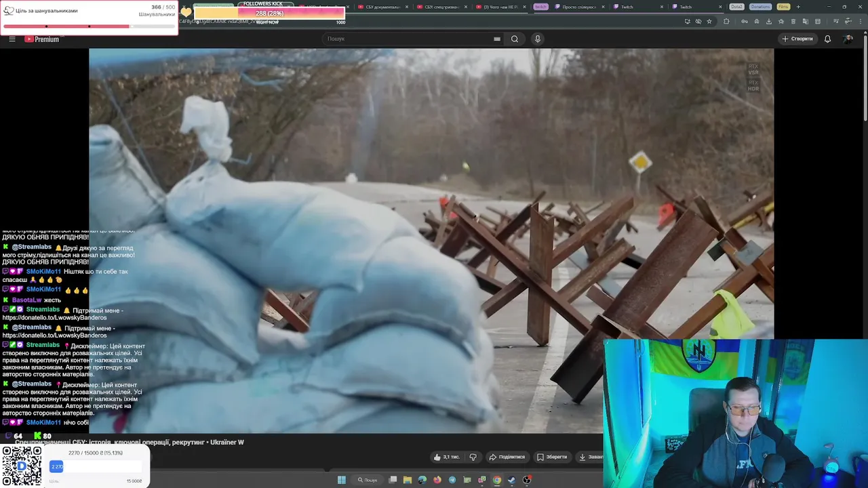Click the taskbar Пошук search box
Viewport: 868px width, 488px height.
pyautogui.click(x=367, y=480)
